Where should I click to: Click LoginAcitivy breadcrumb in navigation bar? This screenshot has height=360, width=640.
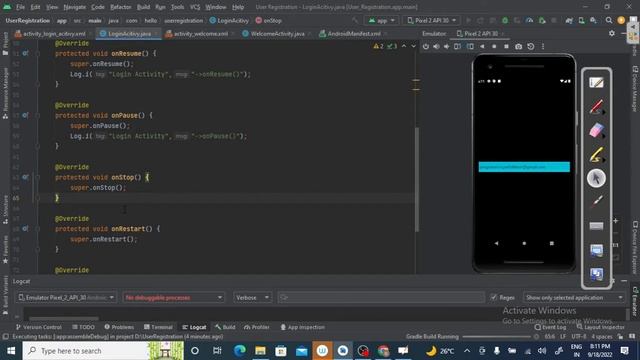pyautogui.click(x=229, y=20)
